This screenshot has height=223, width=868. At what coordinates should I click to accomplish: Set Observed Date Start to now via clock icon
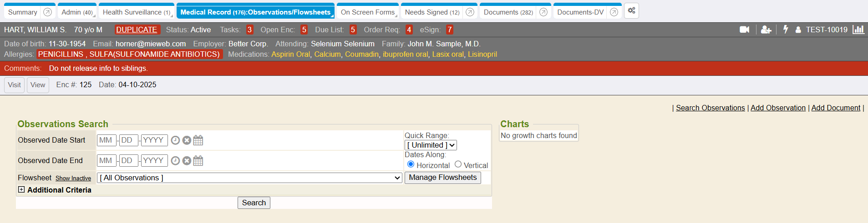[x=175, y=140]
